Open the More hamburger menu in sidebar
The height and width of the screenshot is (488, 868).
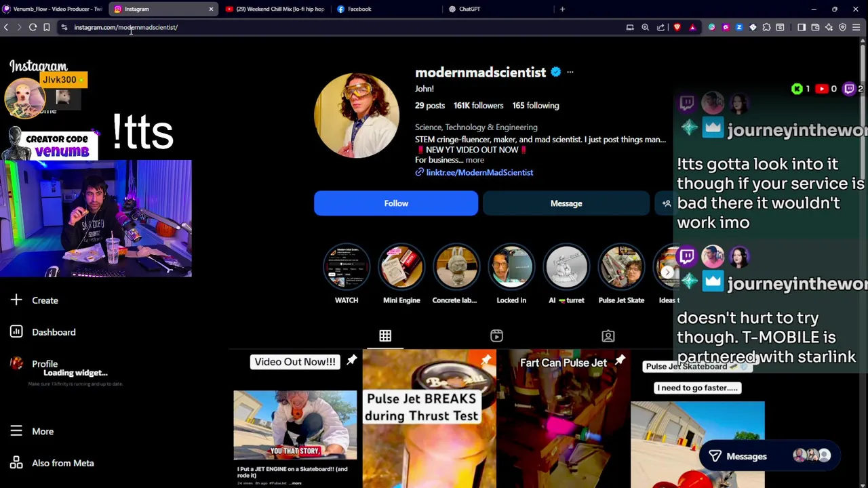[32, 431]
